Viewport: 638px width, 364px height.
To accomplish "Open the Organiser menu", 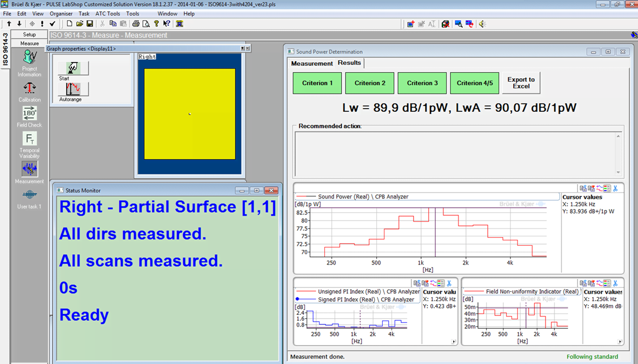I will pos(61,14).
